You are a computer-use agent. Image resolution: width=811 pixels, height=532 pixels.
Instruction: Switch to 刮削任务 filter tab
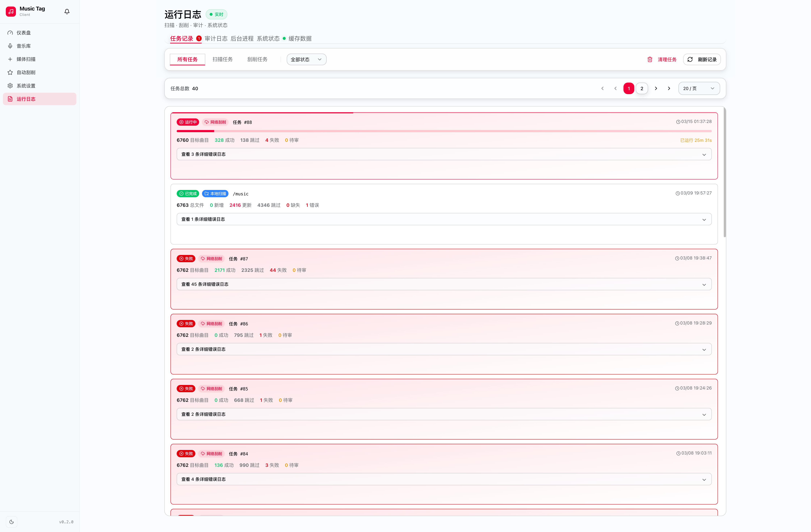257,60
